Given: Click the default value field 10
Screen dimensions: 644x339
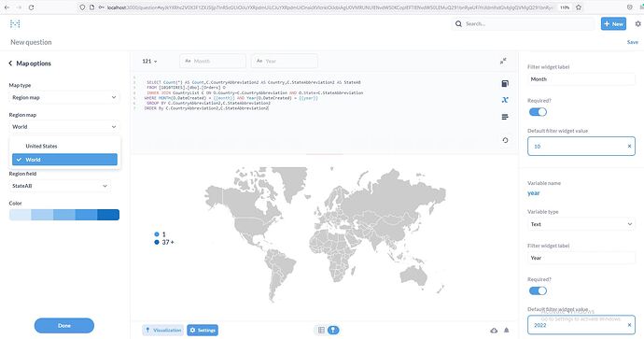Looking at the screenshot, I should (581, 147).
